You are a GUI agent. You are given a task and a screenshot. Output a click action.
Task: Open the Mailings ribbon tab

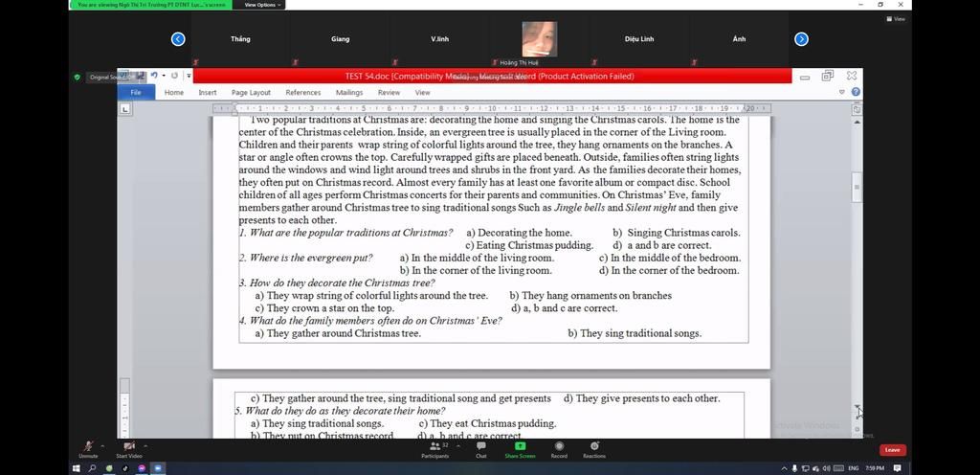tap(348, 93)
